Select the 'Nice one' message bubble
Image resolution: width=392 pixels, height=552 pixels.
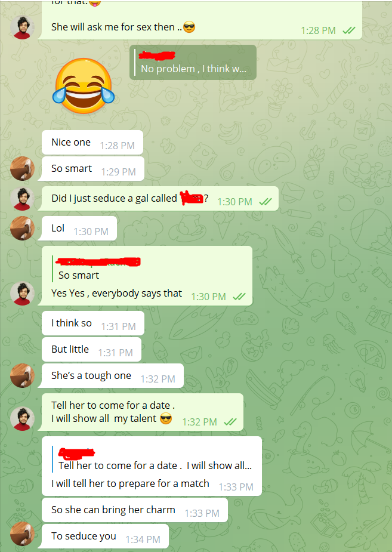(92, 143)
